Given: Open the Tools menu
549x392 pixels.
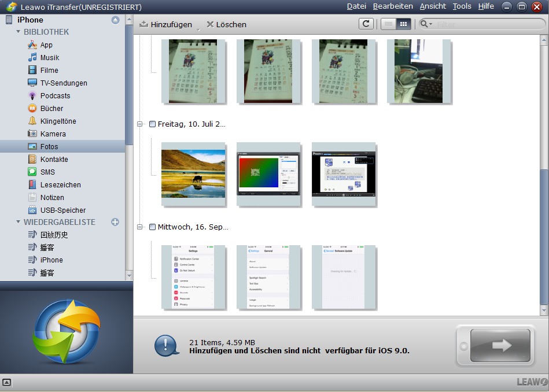Looking at the screenshot, I should pos(462,6).
